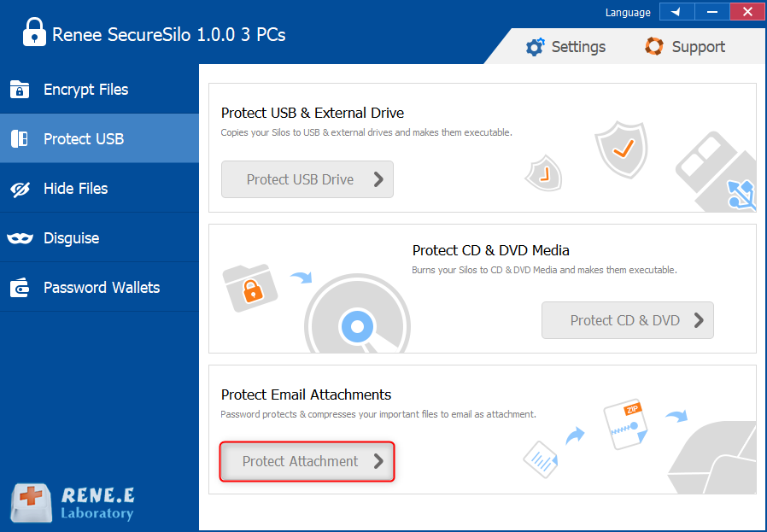Click the Protect Attachment button

coord(307,462)
